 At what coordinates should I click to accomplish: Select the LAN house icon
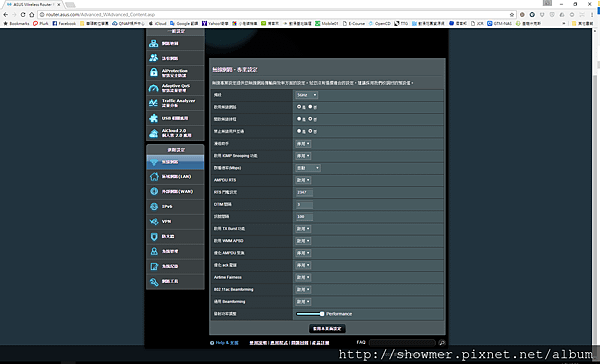click(x=154, y=176)
